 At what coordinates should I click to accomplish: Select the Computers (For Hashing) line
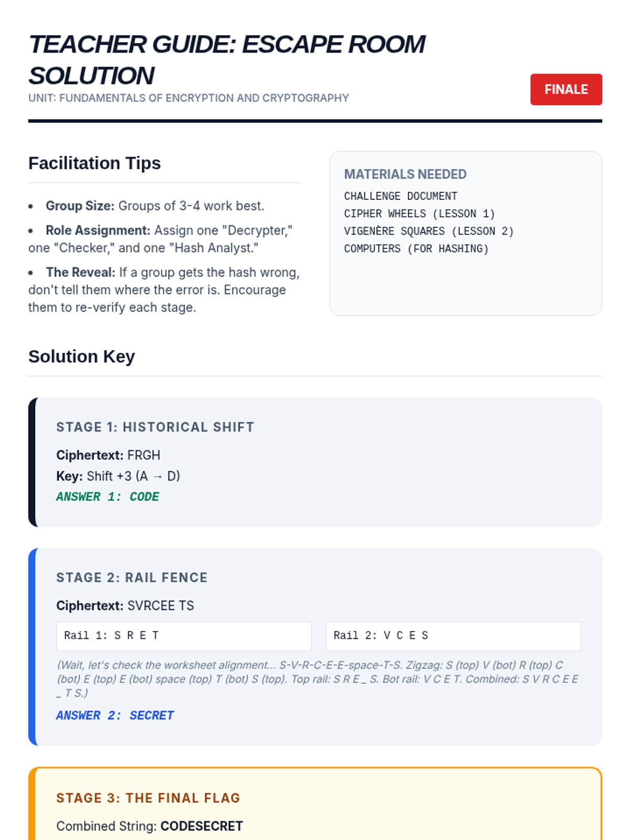[x=416, y=249]
